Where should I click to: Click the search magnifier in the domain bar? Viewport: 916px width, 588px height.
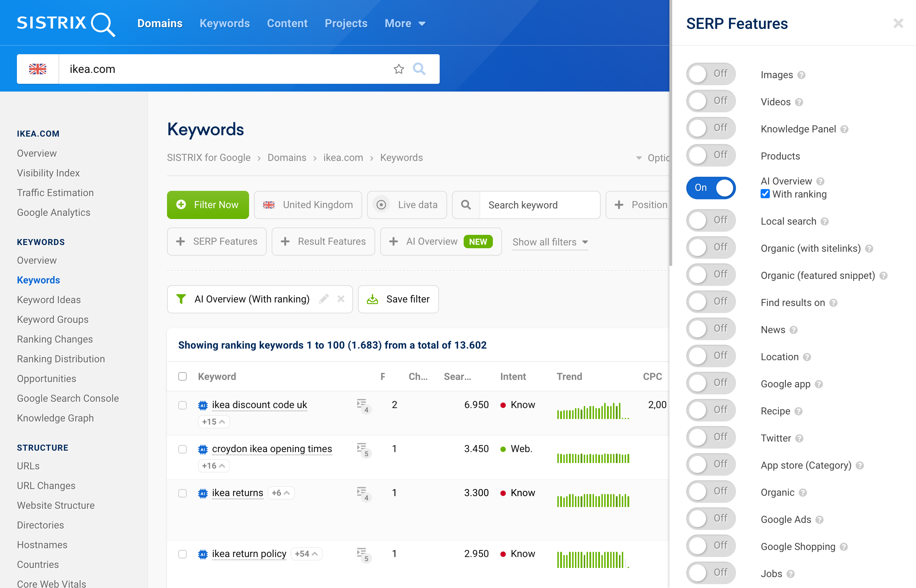[419, 69]
